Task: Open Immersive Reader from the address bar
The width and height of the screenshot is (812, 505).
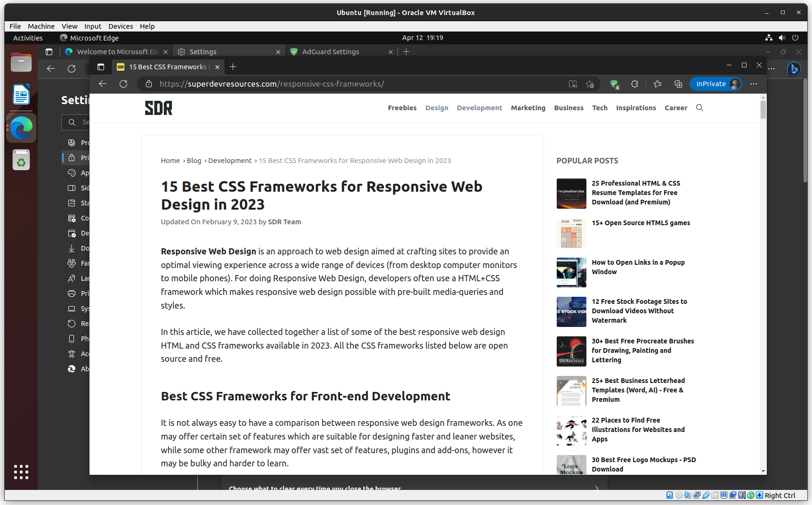Action: click(x=572, y=84)
